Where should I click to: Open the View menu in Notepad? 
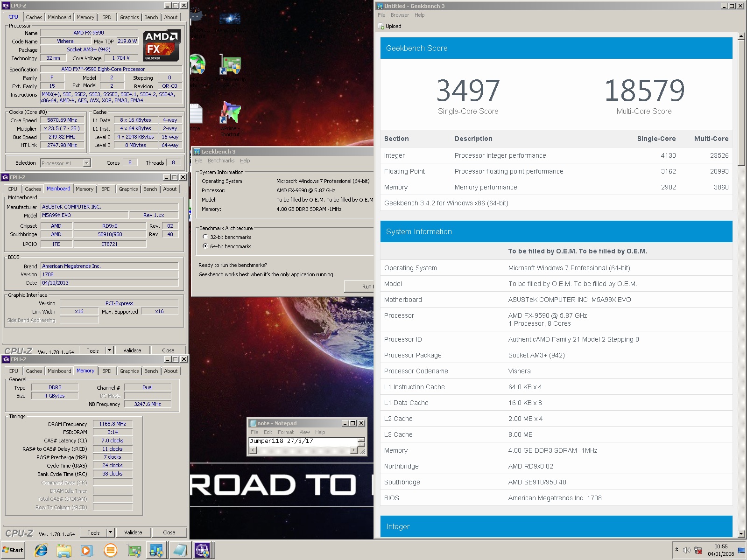[304, 432]
